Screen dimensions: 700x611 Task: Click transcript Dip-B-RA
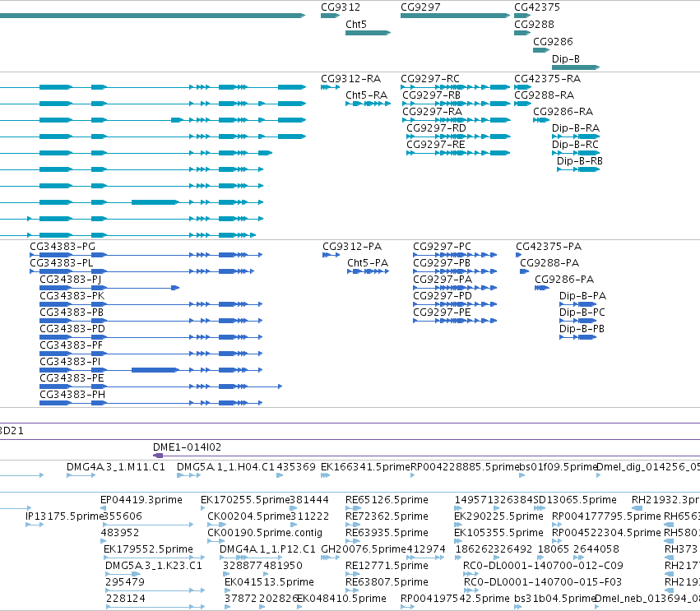576,128
